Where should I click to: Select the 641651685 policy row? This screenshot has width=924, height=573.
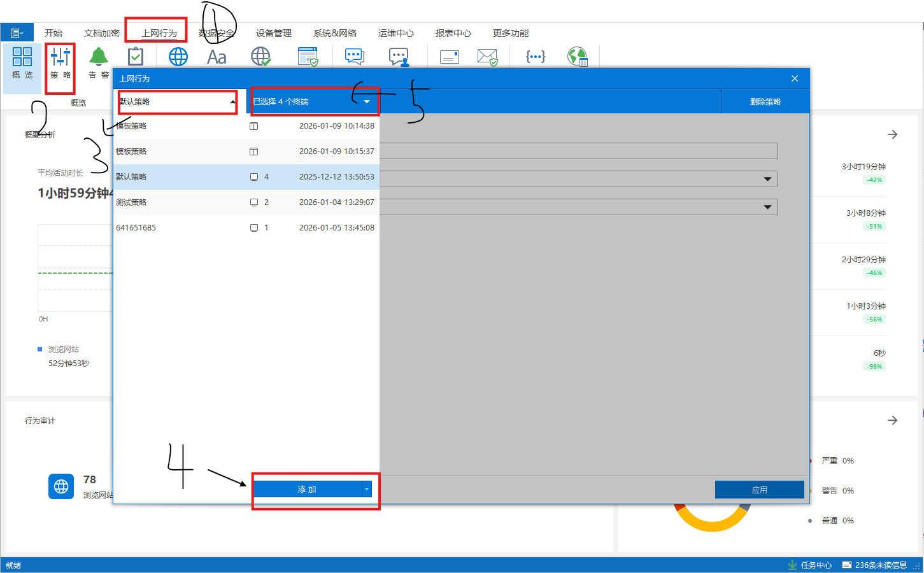point(246,228)
